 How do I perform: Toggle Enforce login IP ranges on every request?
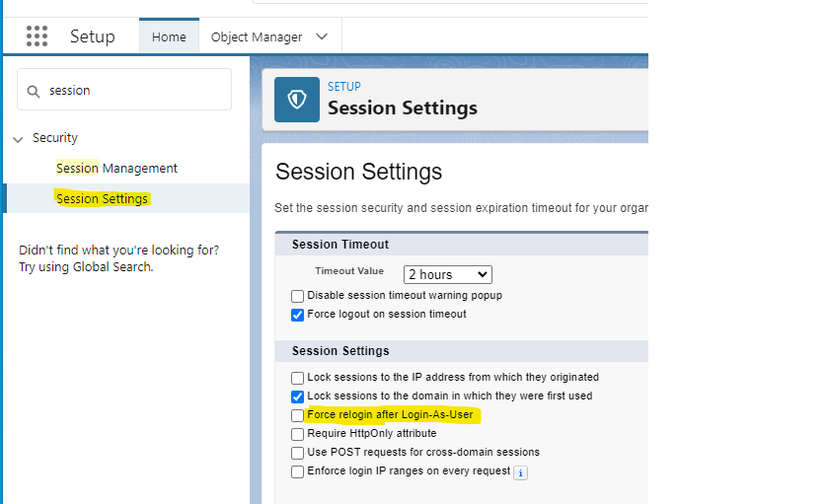coord(298,471)
